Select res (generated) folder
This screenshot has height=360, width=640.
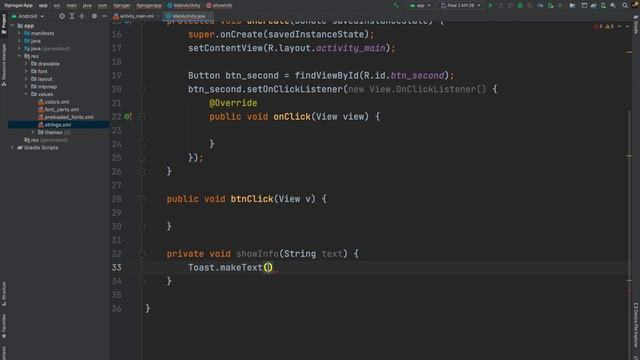[x=46, y=140]
